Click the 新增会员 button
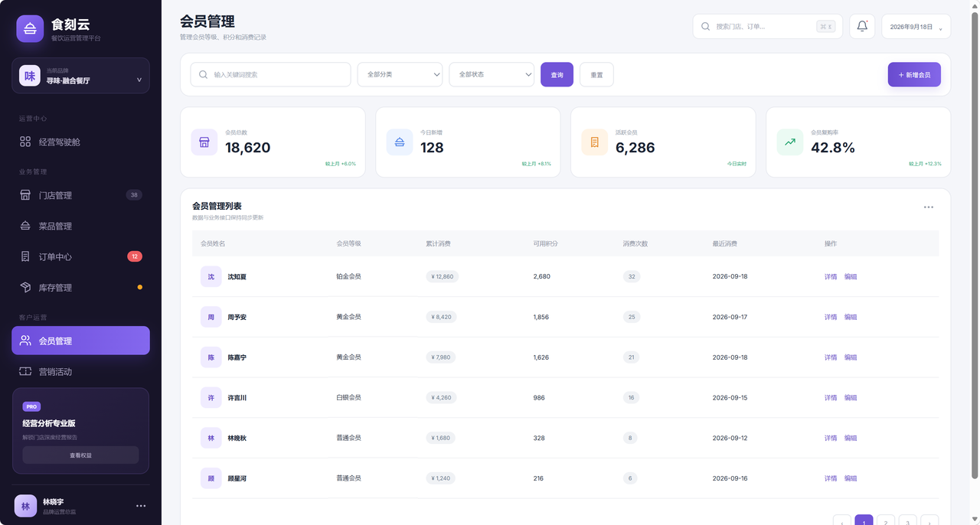 pyautogui.click(x=914, y=74)
